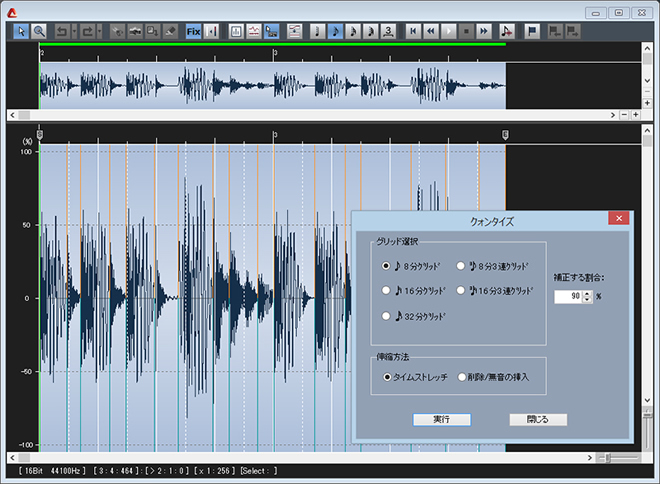This screenshot has height=484, width=660.
Task: Click the red-lined settings panel icon
Action: 295,31
